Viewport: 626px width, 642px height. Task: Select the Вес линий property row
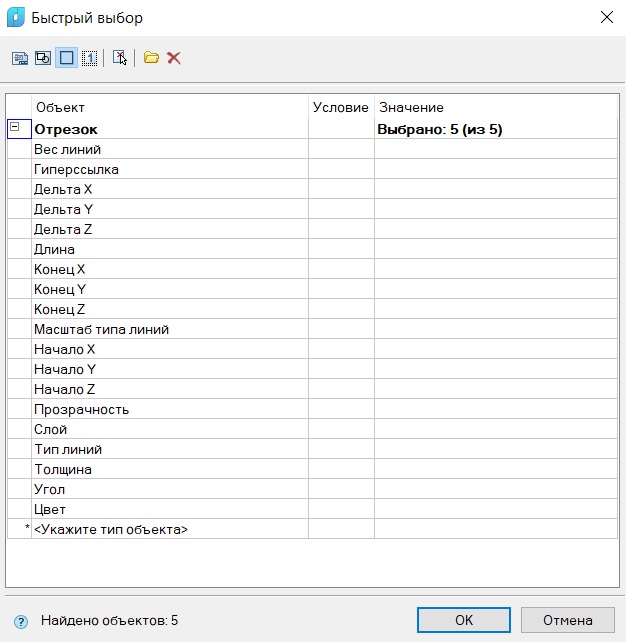pos(170,149)
